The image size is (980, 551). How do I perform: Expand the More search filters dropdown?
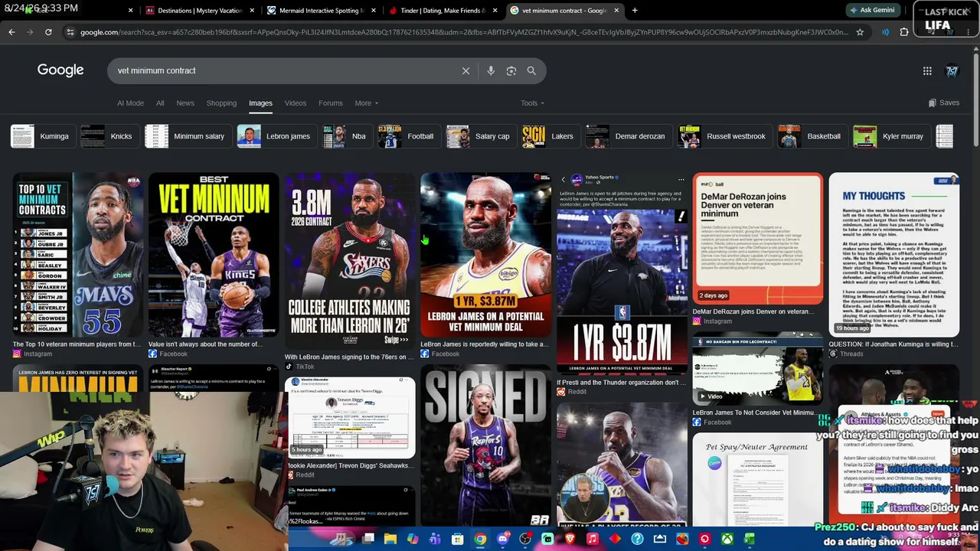[x=366, y=103]
